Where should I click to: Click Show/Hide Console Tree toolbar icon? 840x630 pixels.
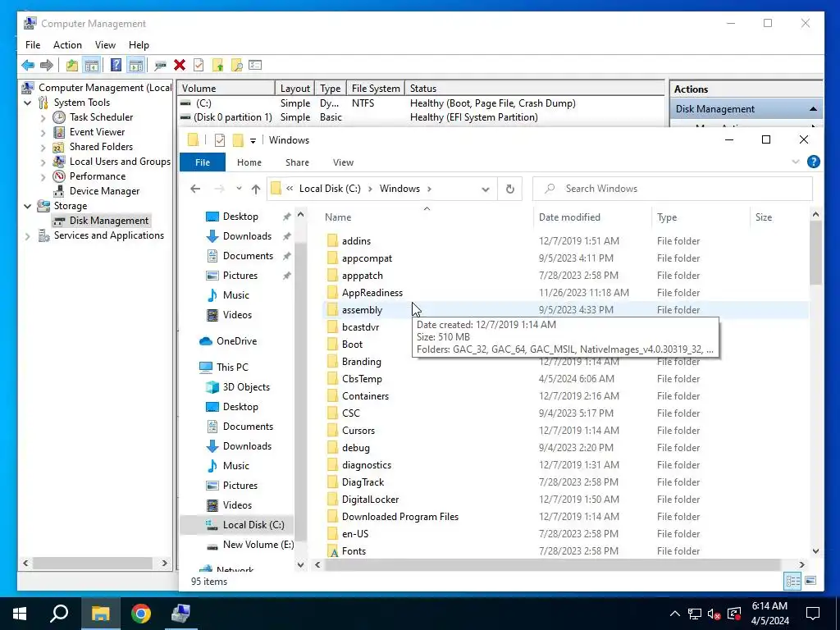click(x=92, y=66)
